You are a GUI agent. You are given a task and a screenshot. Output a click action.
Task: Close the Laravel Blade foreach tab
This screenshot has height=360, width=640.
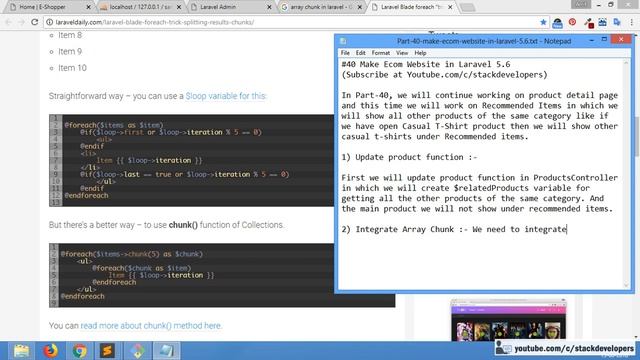click(x=450, y=7)
